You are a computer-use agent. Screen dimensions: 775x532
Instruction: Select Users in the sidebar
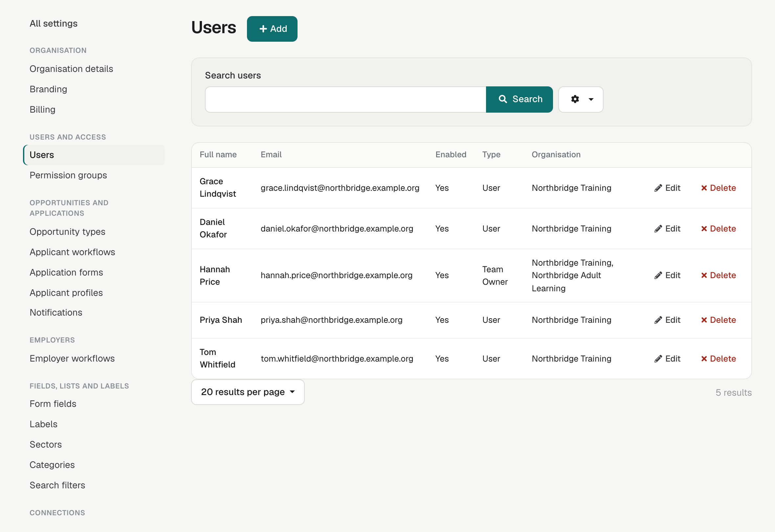(94, 155)
